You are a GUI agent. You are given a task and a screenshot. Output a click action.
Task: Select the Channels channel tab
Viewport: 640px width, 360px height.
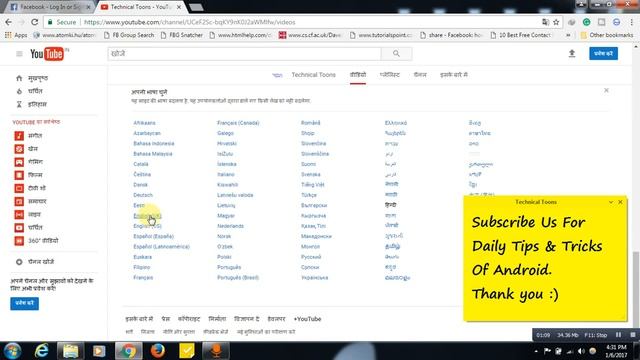click(x=420, y=75)
